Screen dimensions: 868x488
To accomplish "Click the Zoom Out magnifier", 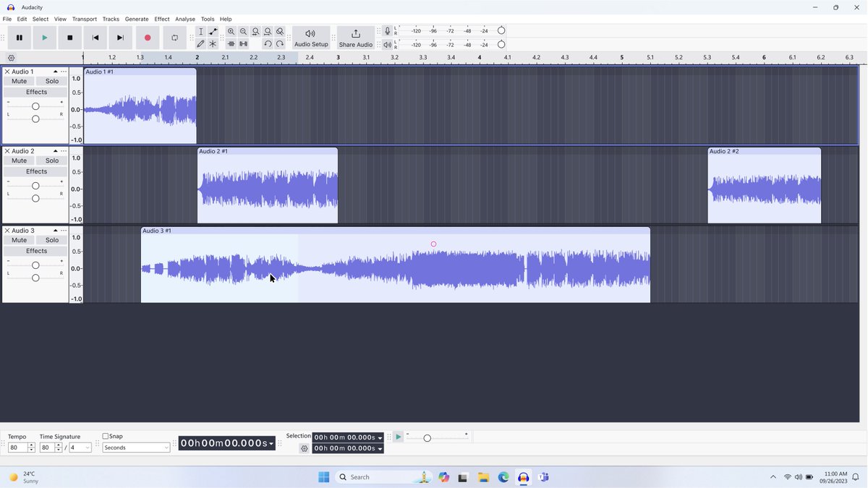I will tap(243, 32).
